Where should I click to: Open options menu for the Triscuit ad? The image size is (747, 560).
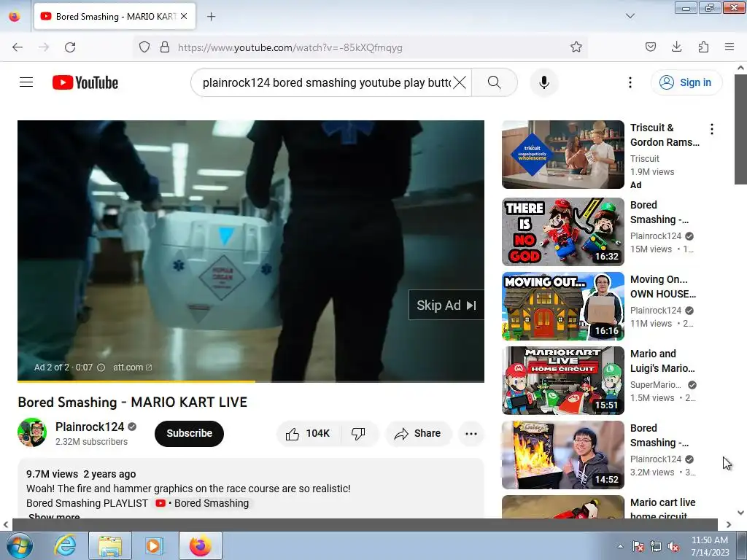[x=712, y=129]
